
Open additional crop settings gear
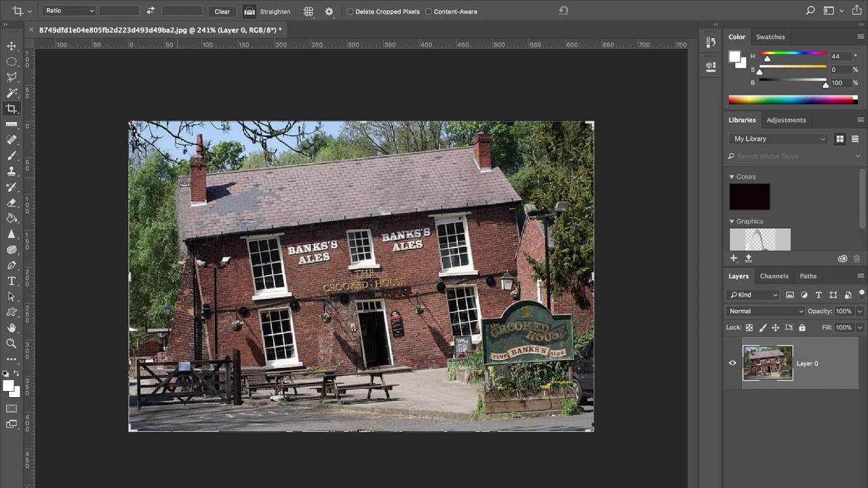[x=330, y=12]
